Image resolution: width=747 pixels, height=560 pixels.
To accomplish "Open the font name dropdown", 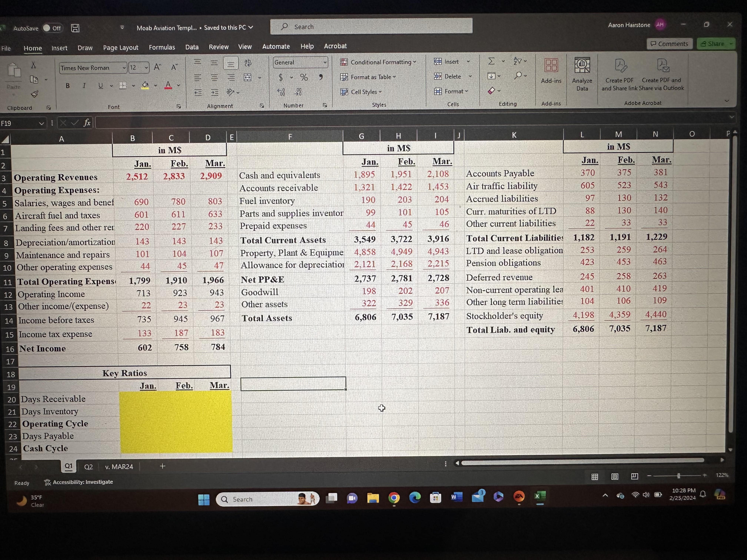I will [x=124, y=68].
